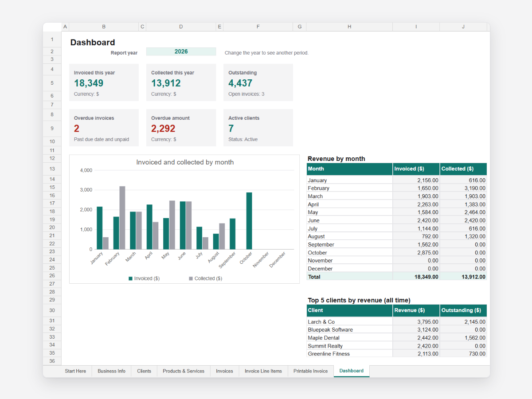Click 'Top 5 clients by revenue' heading
The height and width of the screenshot is (399, 532).
[359, 300]
